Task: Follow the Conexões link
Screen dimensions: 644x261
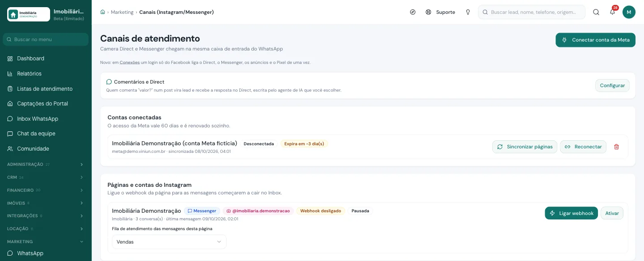Action: pos(130,63)
